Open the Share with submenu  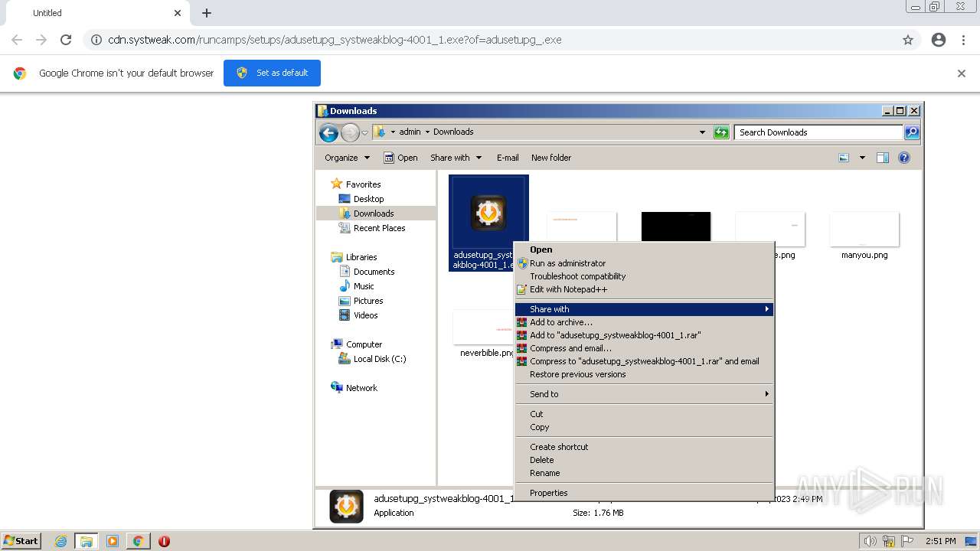click(644, 309)
